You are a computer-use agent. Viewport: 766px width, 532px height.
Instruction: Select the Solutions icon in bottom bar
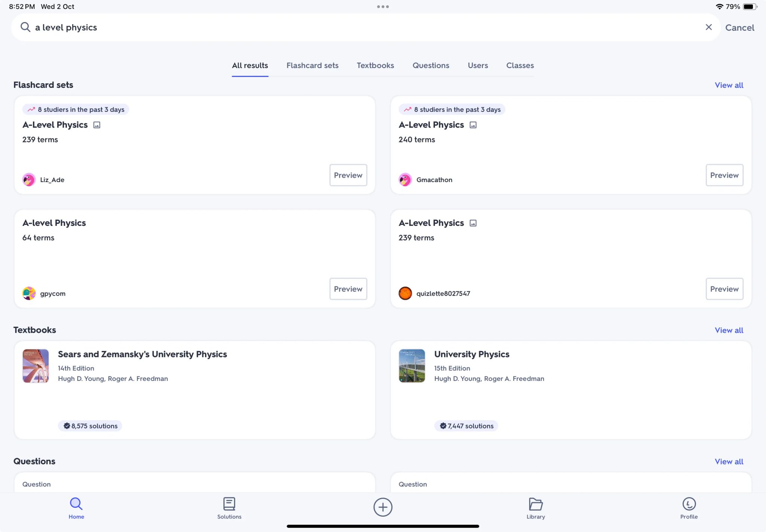click(229, 505)
